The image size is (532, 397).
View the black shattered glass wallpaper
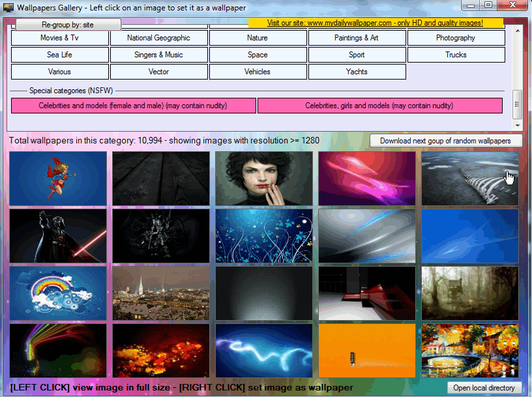[161, 236]
